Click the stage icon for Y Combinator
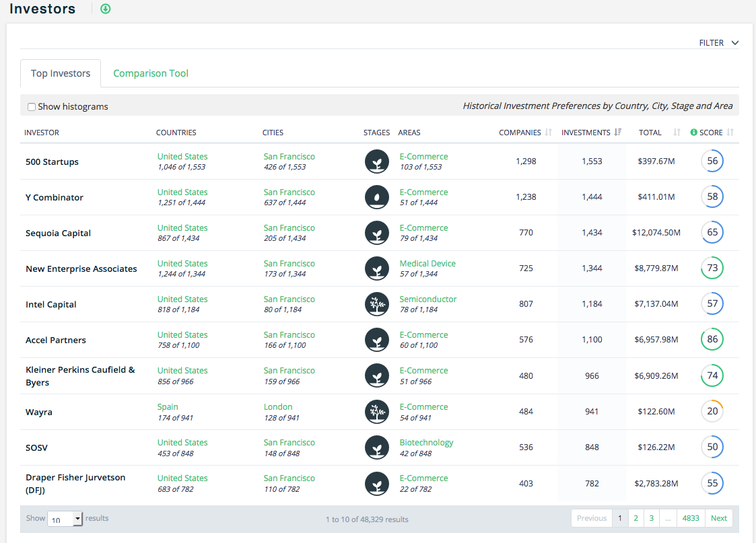756x543 pixels. point(377,197)
